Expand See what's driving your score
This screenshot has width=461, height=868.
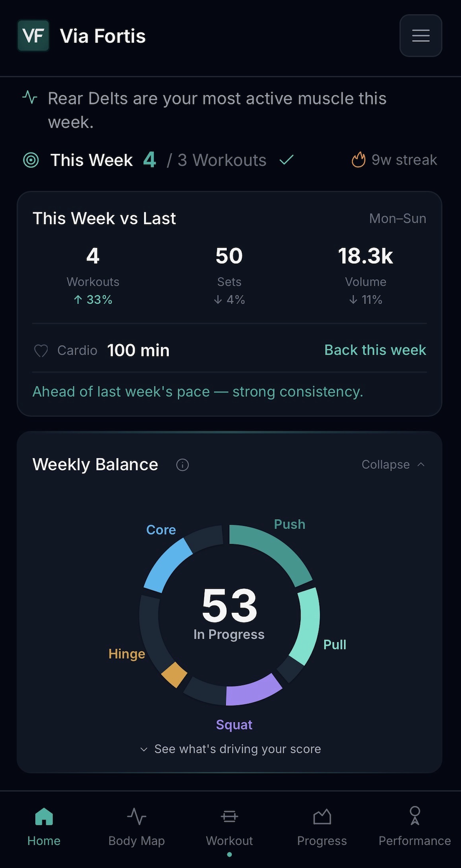pyautogui.click(x=230, y=749)
